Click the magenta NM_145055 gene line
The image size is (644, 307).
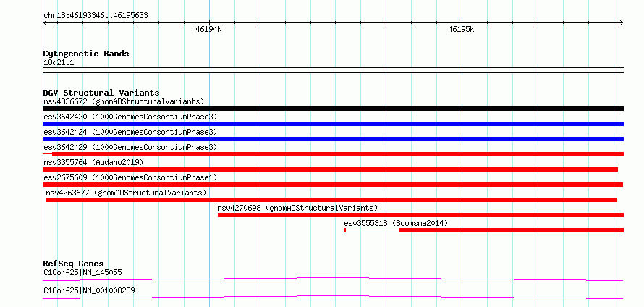click(333, 279)
